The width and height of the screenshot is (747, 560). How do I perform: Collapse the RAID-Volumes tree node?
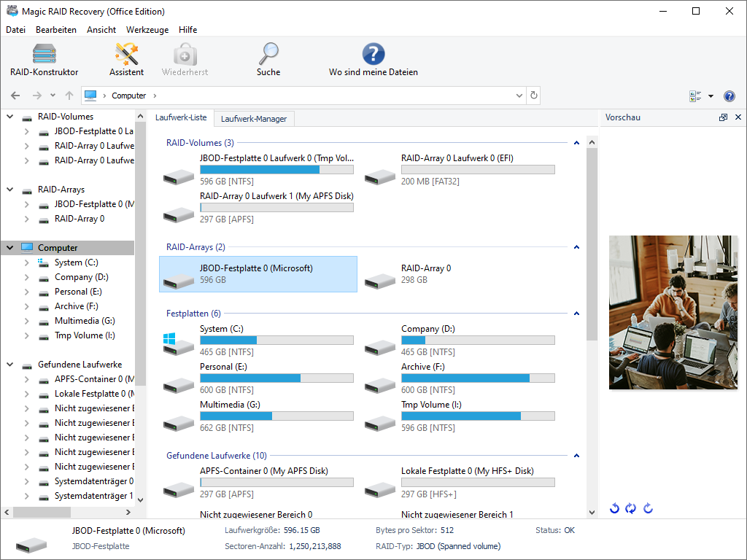(x=10, y=117)
